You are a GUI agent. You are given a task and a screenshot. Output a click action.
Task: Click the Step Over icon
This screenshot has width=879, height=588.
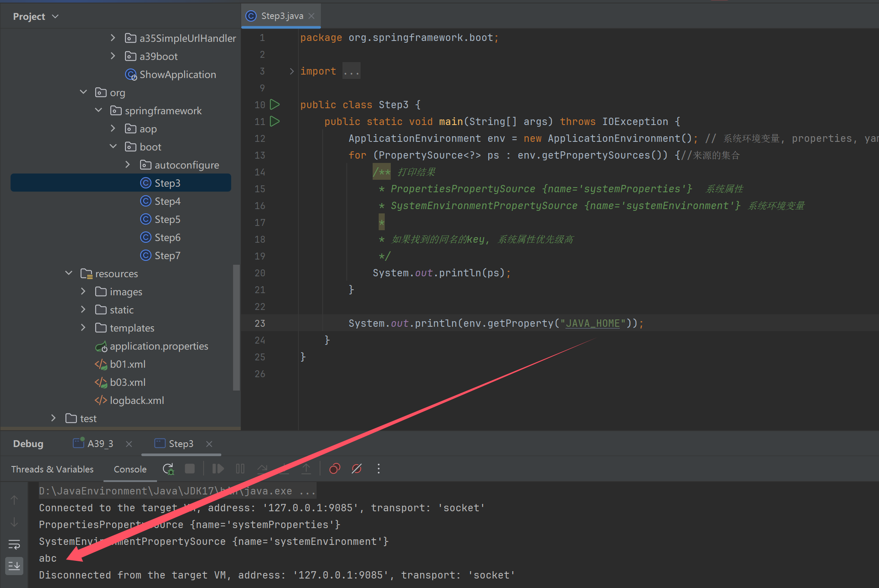click(262, 469)
